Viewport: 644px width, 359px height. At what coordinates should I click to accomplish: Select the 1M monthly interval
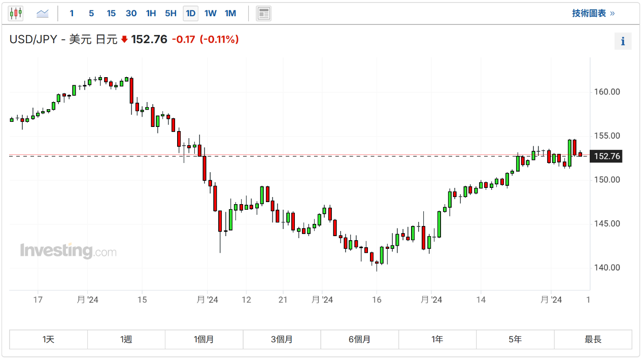(x=230, y=13)
